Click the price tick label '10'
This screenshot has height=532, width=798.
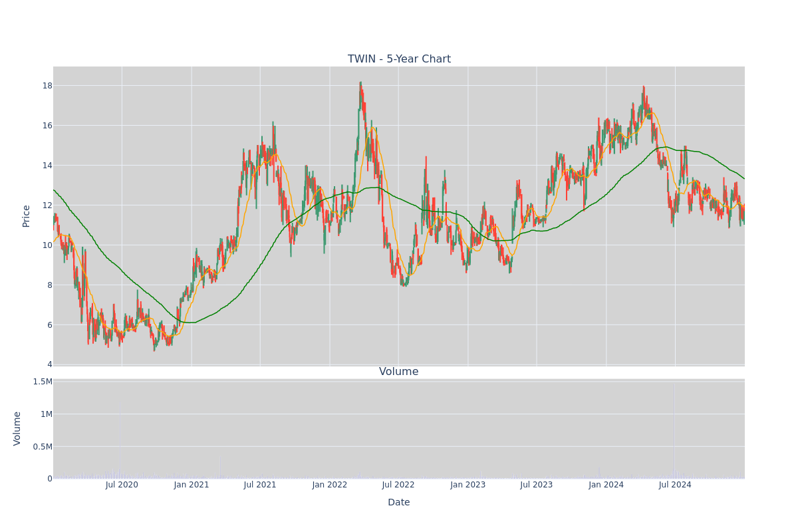47,245
